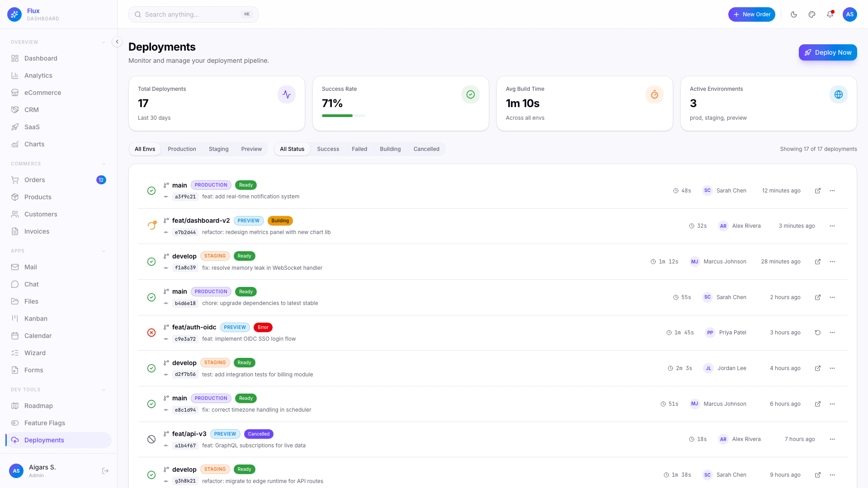
Task: Toggle dark mode with the moon icon
Action: coord(794,14)
